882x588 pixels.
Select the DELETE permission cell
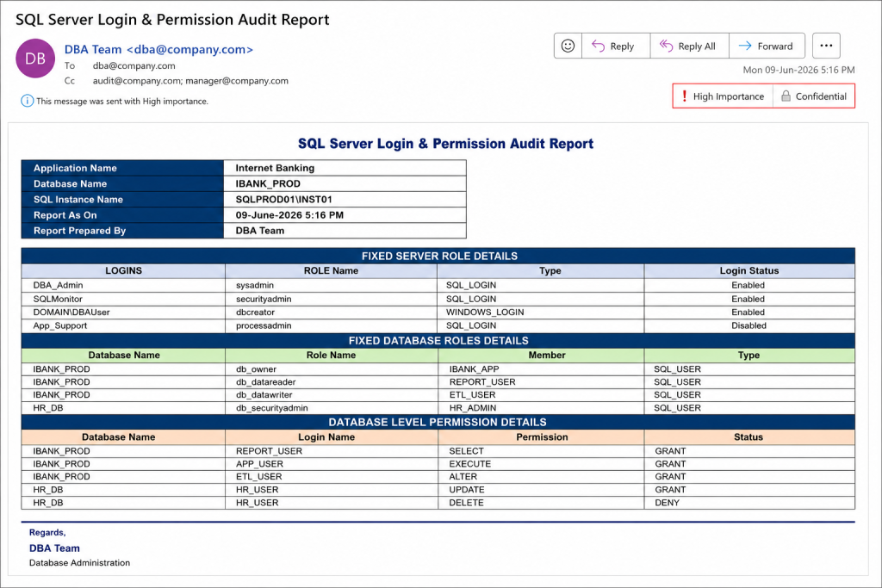[x=541, y=503]
